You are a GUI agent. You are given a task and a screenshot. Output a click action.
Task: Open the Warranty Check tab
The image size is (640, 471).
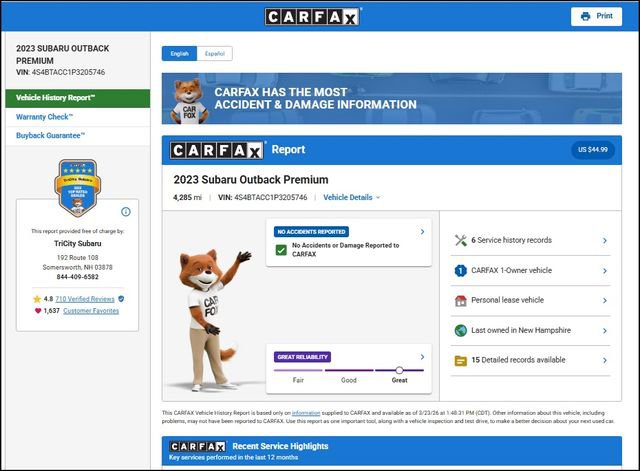43,117
